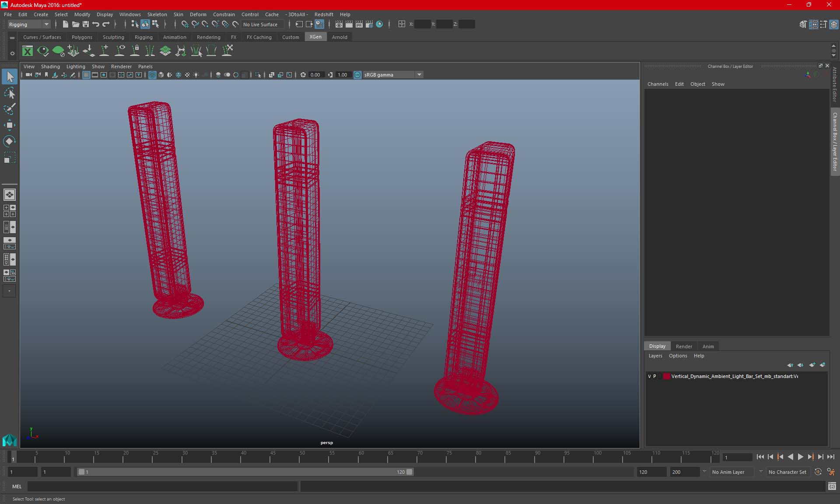Toggle viewport grid display
Screen dimensions: 840x504
click(86, 75)
